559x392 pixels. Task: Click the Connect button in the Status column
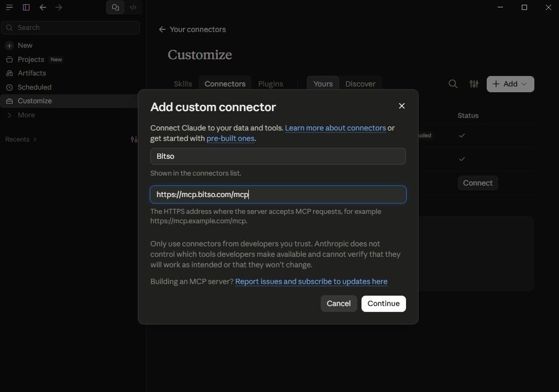pyautogui.click(x=478, y=183)
